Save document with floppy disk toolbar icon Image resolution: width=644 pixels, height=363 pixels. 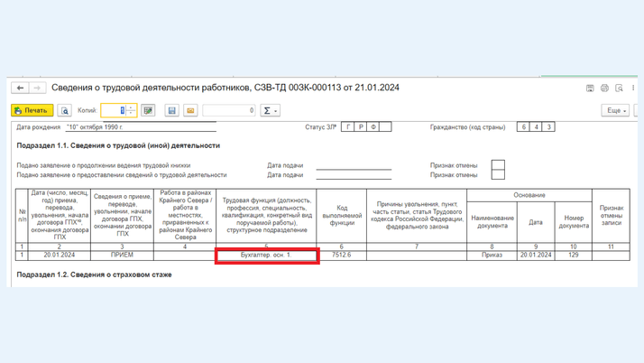[171, 110]
